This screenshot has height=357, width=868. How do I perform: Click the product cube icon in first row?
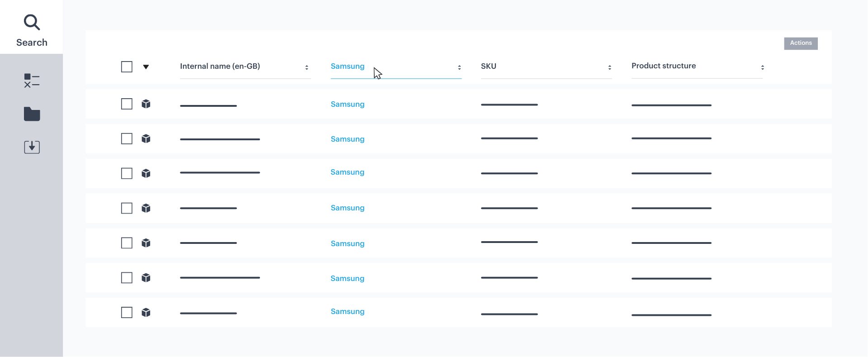[146, 104]
